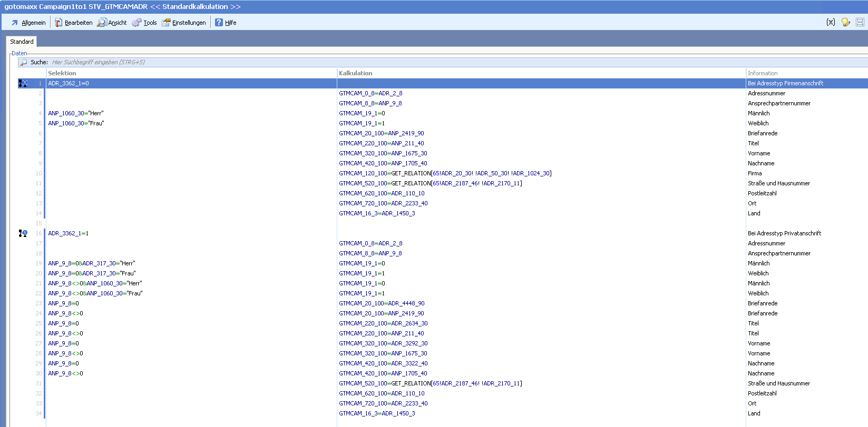Click the column width fit icon
The height and width of the screenshot is (427, 868).
pos(860,22)
